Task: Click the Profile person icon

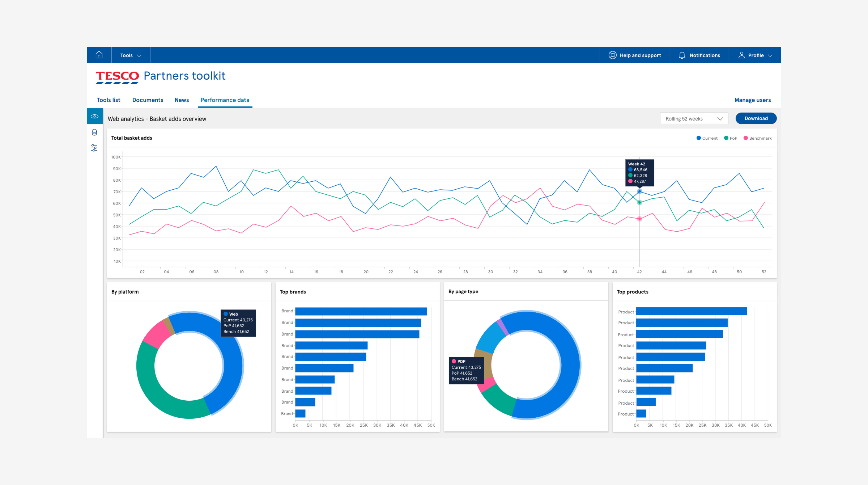Action: click(x=741, y=55)
